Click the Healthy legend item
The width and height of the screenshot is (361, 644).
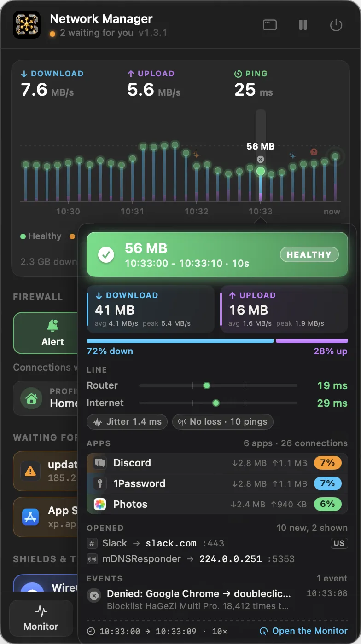[x=41, y=236]
